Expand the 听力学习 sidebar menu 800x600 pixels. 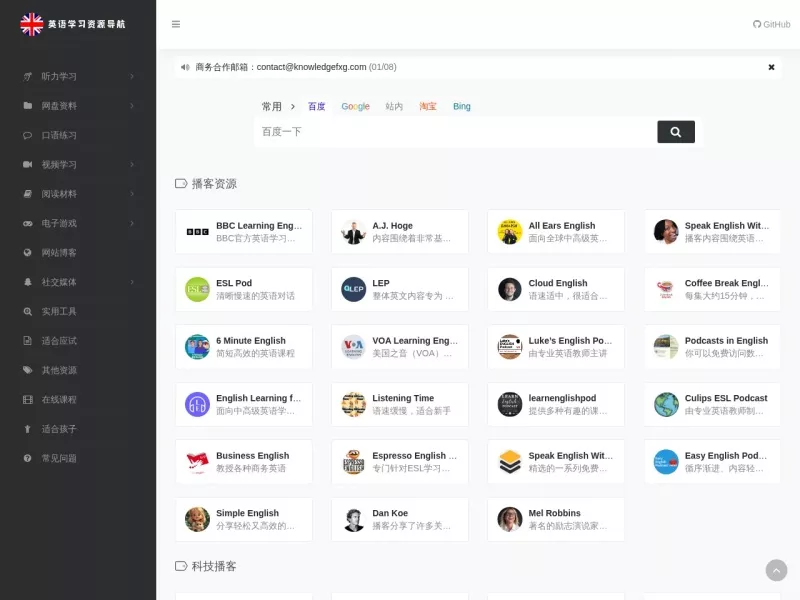pos(78,77)
